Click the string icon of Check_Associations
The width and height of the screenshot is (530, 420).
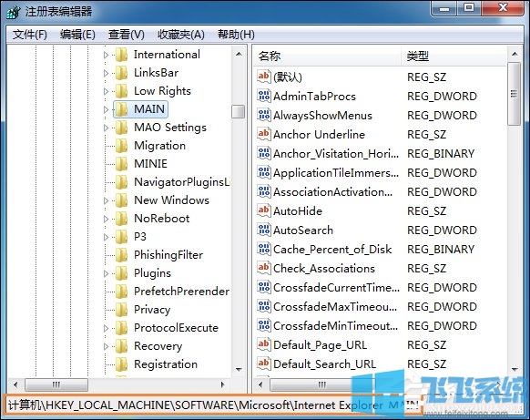[264, 268]
